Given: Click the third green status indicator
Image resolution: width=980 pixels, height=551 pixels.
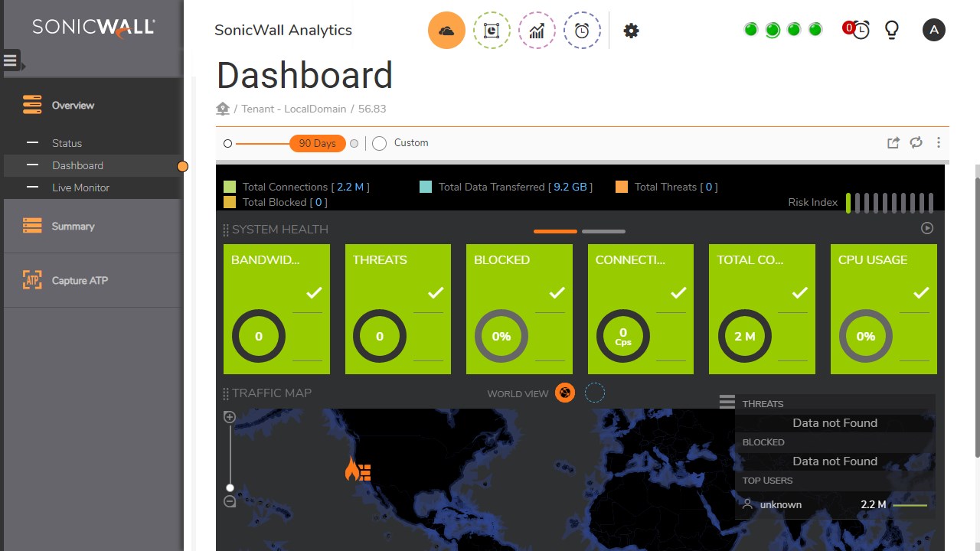Looking at the screenshot, I should pos(794,30).
